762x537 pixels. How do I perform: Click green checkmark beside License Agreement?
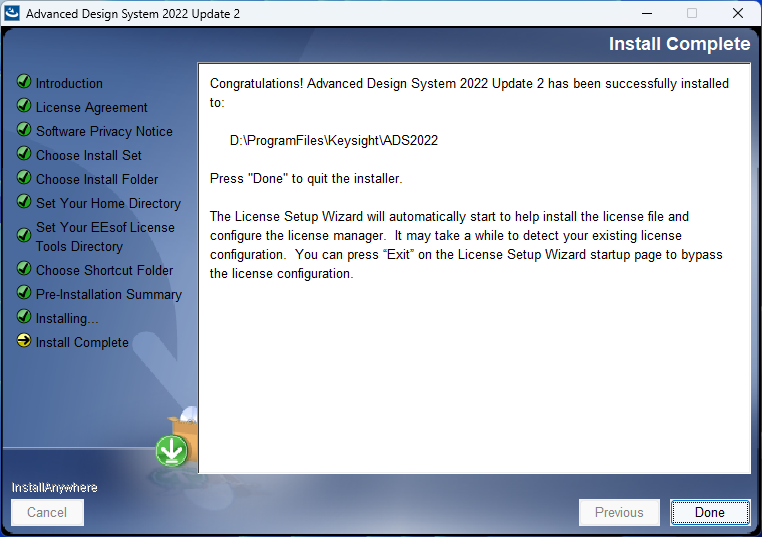coord(24,105)
